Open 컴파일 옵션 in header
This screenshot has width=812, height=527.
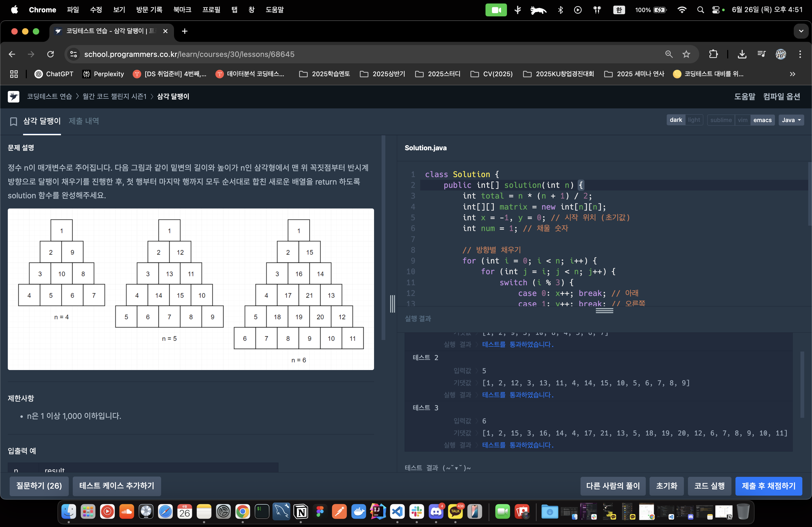782,97
